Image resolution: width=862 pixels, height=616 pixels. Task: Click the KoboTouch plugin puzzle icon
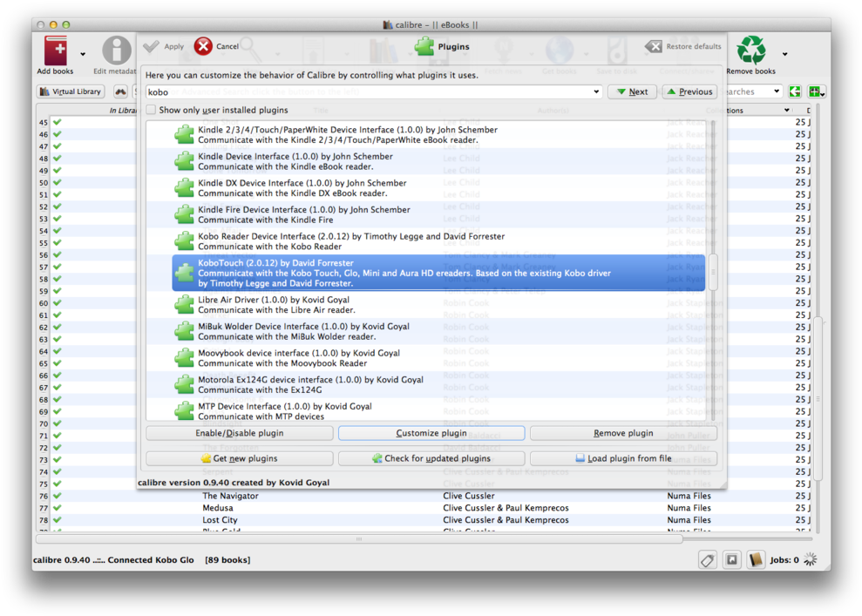coord(184,273)
